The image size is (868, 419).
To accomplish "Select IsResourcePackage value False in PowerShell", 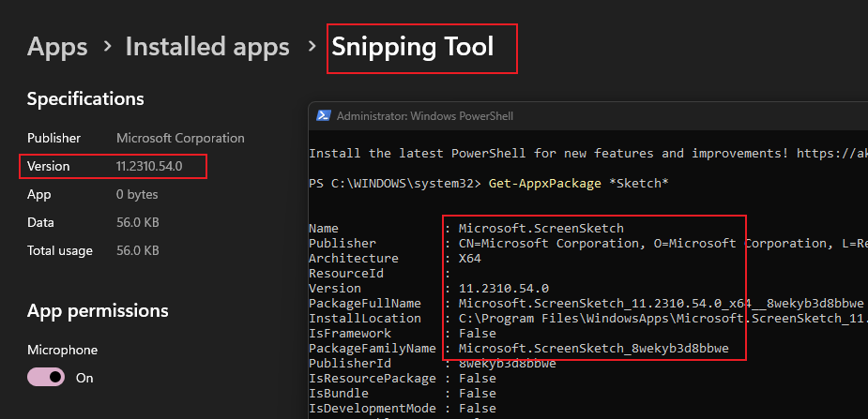I will pyautogui.click(x=478, y=379).
